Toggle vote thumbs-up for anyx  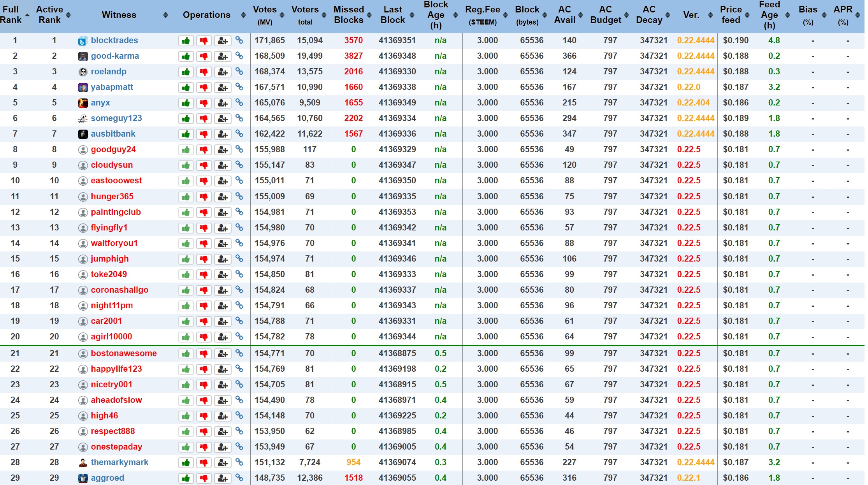pyautogui.click(x=186, y=103)
